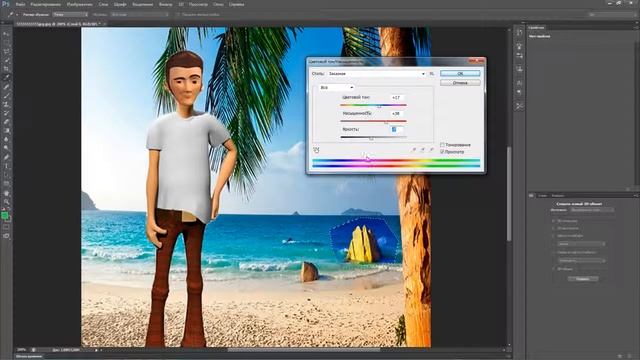Select the Сетка из набора radio option
The width and height of the screenshot is (640, 360).
point(554,236)
